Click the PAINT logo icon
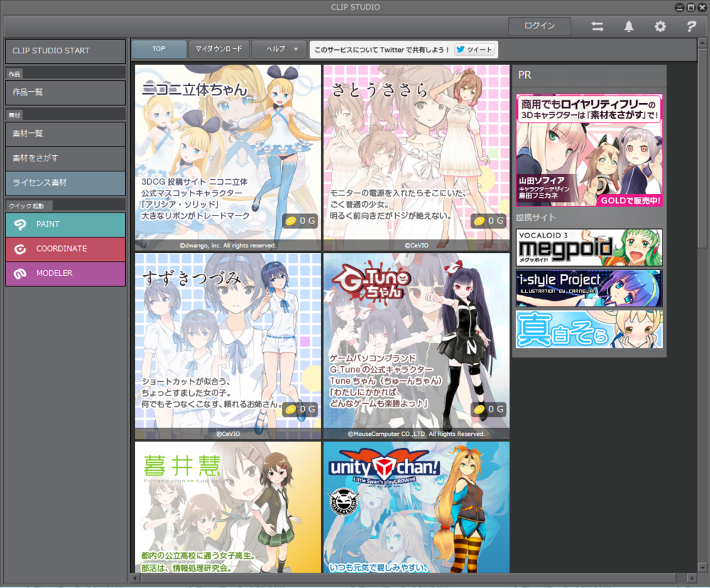The height and width of the screenshot is (588, 710). (x=20, y=225)
